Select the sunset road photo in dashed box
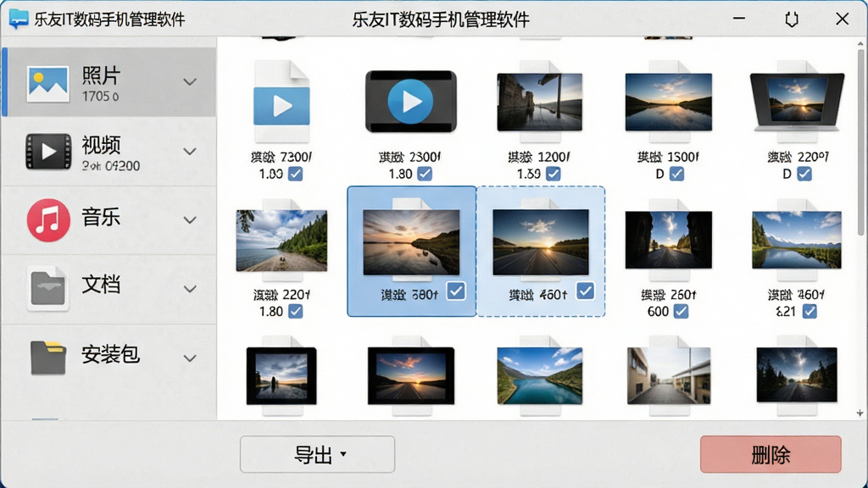868x488 pixels. tap(540, 241)
